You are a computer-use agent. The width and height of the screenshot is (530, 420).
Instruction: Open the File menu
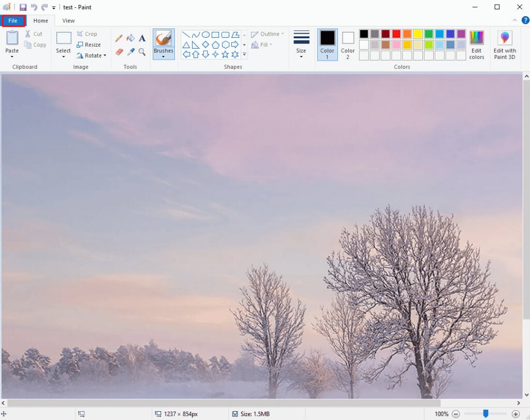[13, 21]
